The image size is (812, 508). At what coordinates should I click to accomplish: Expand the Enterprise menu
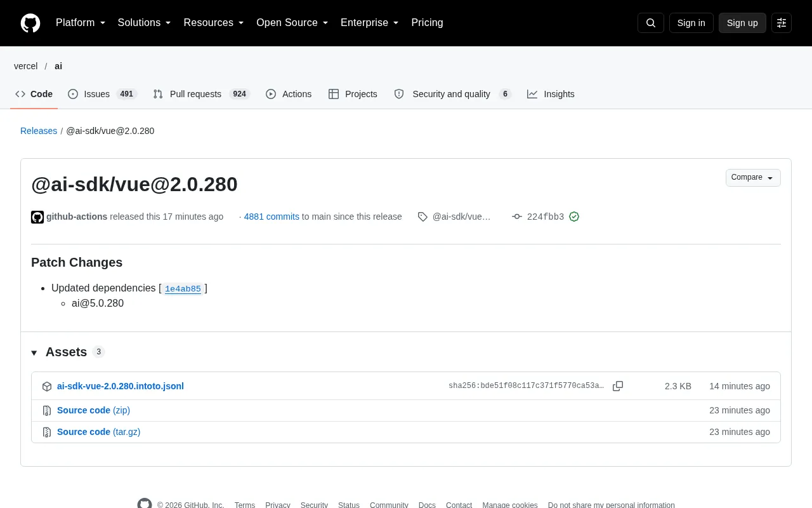point(370,23)
